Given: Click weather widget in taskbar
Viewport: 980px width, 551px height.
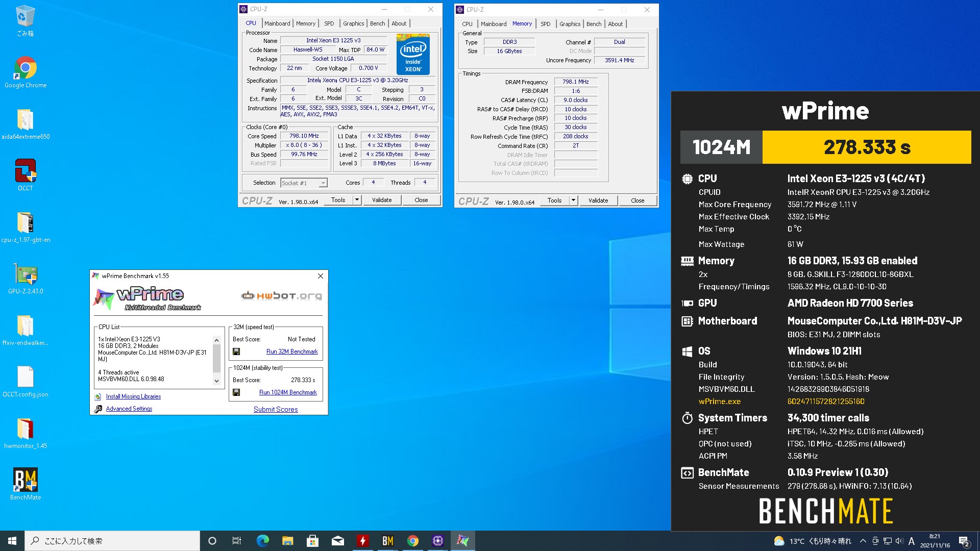Looking at the screenshot, I should coord(813,541).
